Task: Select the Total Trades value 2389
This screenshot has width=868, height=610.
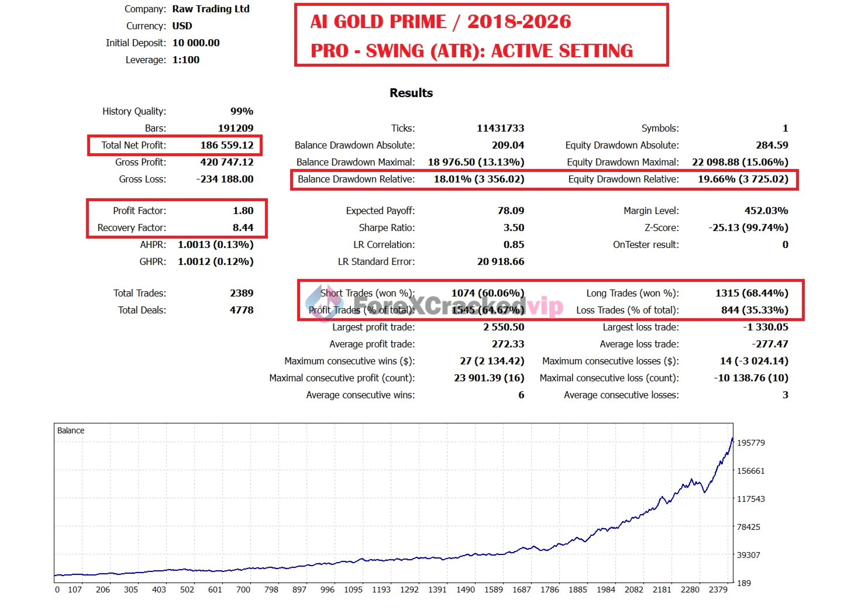Action: pyautogui.click(x=242, y=293)
